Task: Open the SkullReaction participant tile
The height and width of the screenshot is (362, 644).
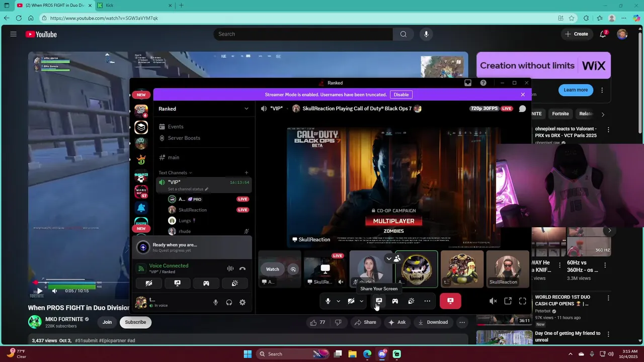Action: point(507,269)
